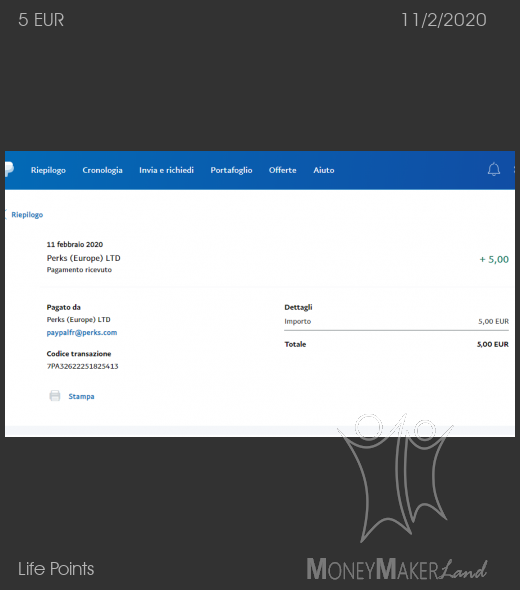Screen dimensions: 520x590
Task: Click the Life Points caption
Action: click(x=56, y=569)
